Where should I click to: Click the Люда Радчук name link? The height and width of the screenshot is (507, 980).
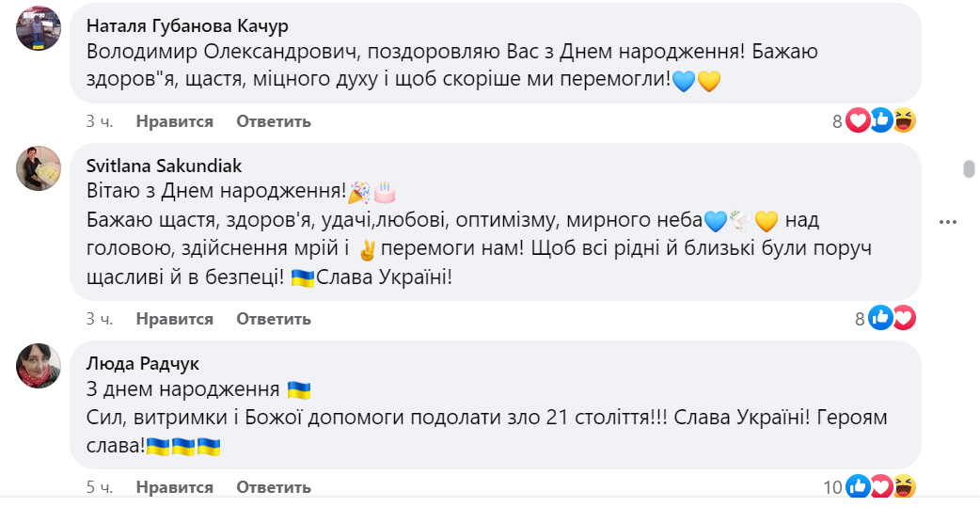(x=142, y=363)
